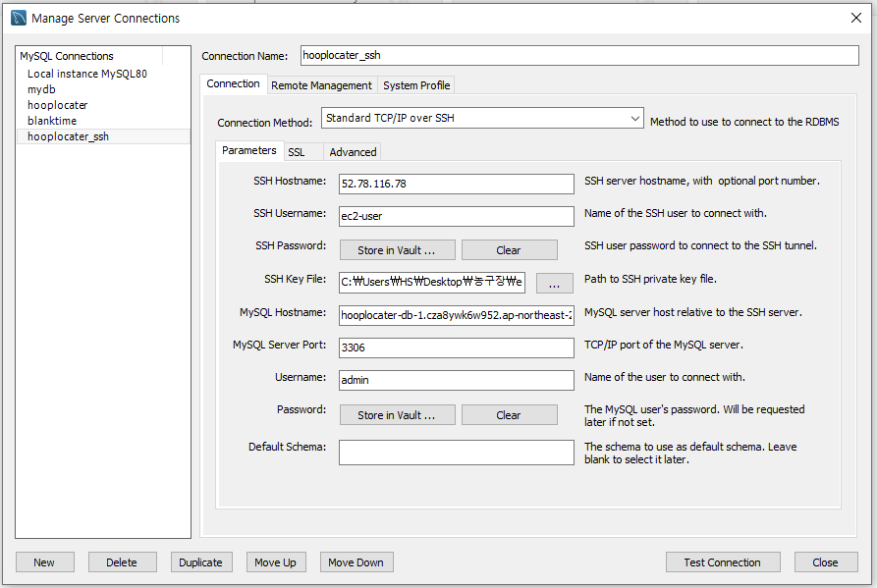Click the 'Path to SSH private key file.' description
Viewport: 877px width, 588px height.
(650, 279)
